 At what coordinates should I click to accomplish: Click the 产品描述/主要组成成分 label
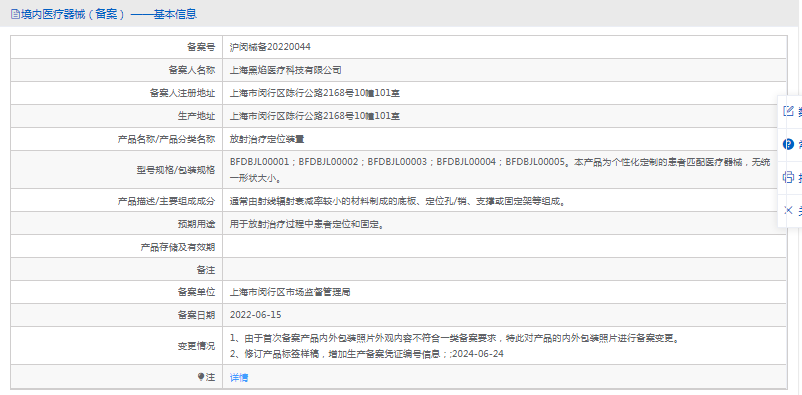pos(166,201)
